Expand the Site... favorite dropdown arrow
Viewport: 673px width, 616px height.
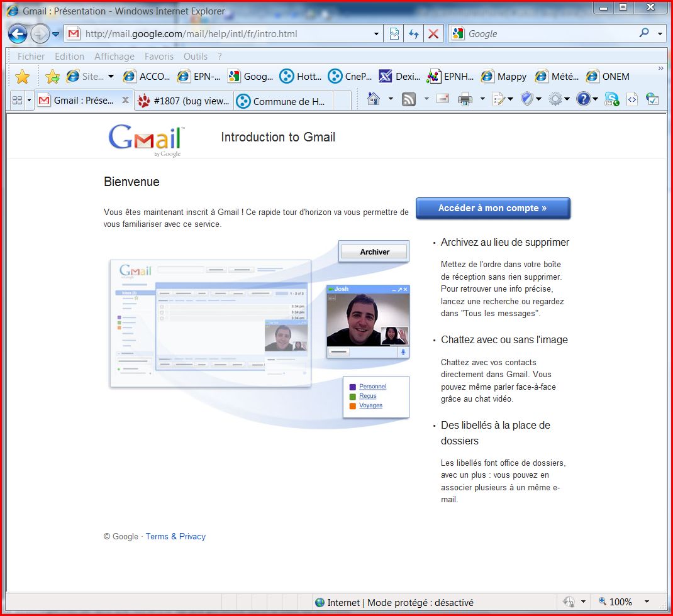[x=111, y=77]
